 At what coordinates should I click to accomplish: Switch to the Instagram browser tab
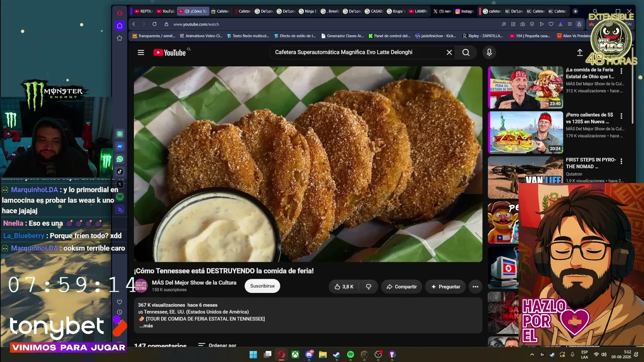pos(465,11)
